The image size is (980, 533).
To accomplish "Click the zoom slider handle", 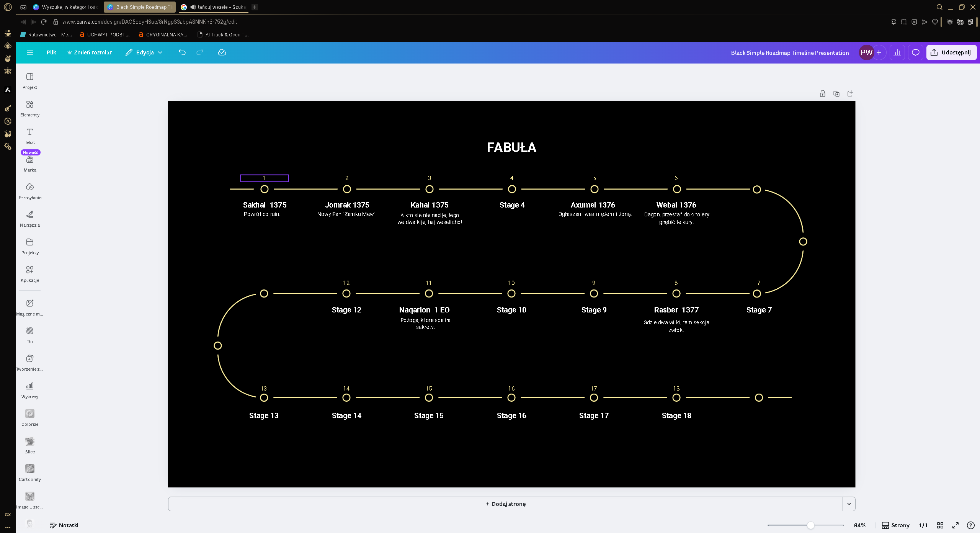I will (810, 525).
